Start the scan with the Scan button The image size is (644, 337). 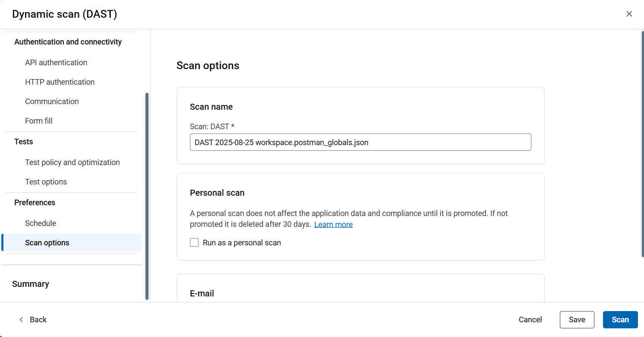pyautogui.click(x=620, y=320)
